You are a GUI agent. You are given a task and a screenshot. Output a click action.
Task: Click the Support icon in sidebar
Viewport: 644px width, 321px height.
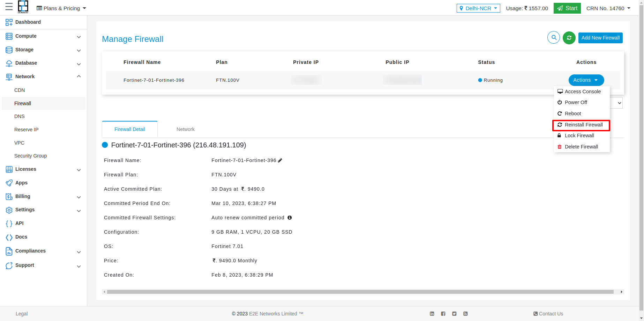pos(9,265)
